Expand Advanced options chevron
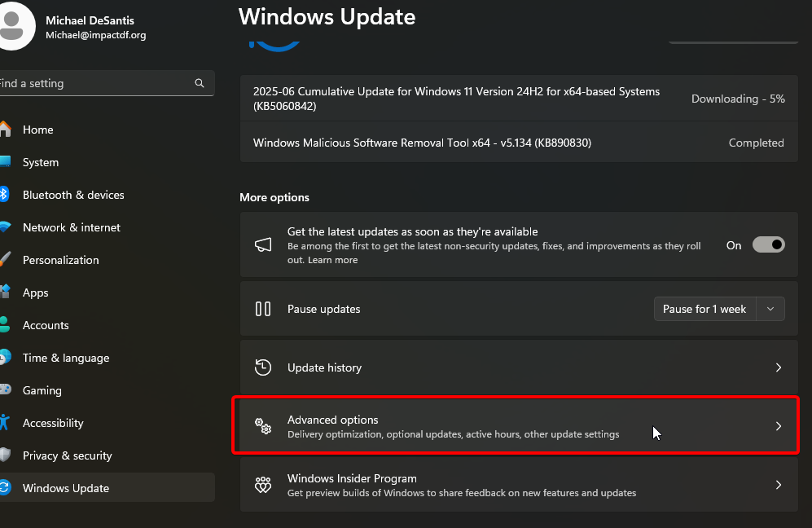The image size is (812, 528). (x=779, y=426)
